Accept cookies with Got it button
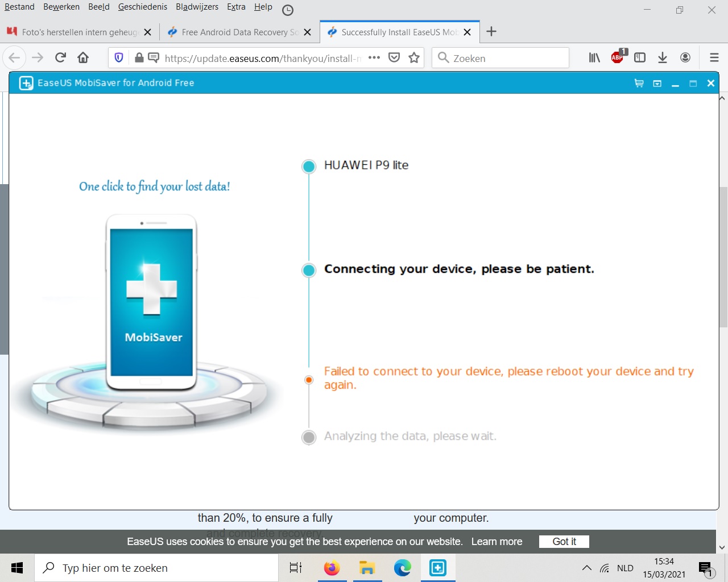 pos(564,542)
